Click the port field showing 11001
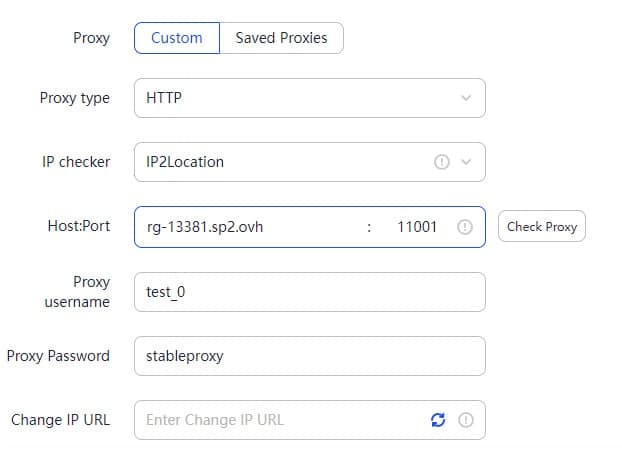Screen dimensions: 622x459 pos(417,227)
